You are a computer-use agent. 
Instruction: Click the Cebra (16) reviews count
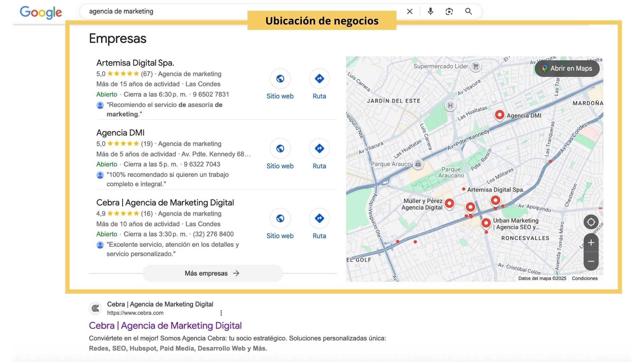click(147, 214)
